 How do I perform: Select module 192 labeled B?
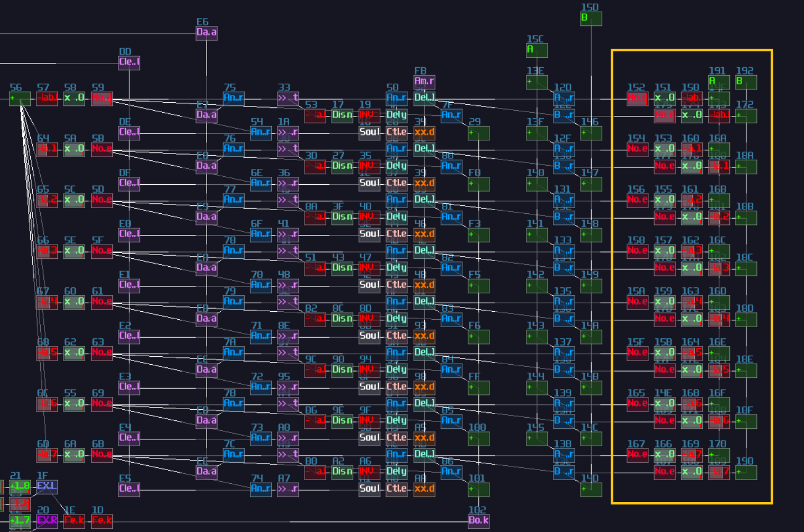[746, 82]
